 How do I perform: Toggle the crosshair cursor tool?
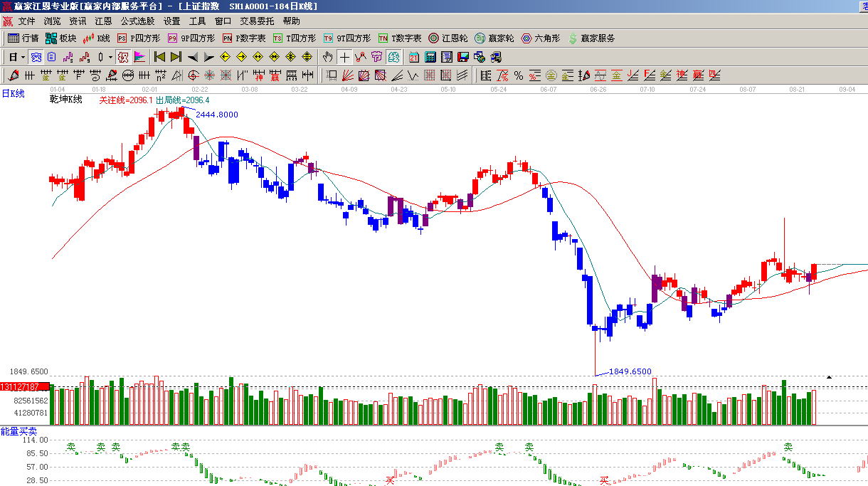[x=344, y=57]
